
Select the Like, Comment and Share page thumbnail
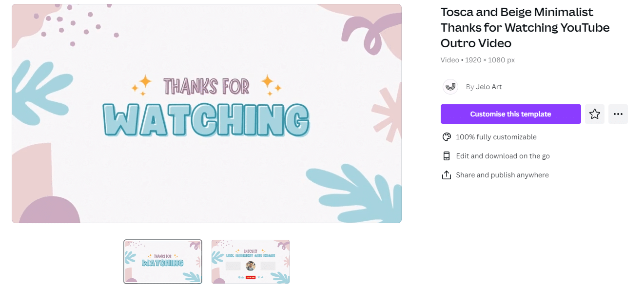(251, 262)
